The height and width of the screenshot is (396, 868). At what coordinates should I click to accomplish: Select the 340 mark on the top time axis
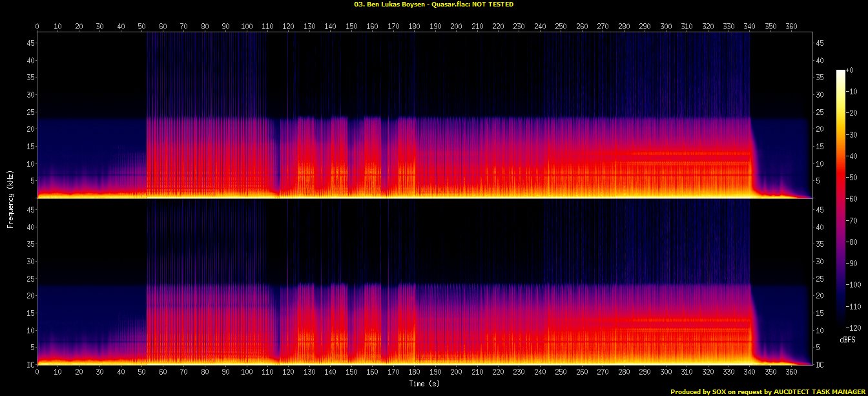[x=750, y=26]
